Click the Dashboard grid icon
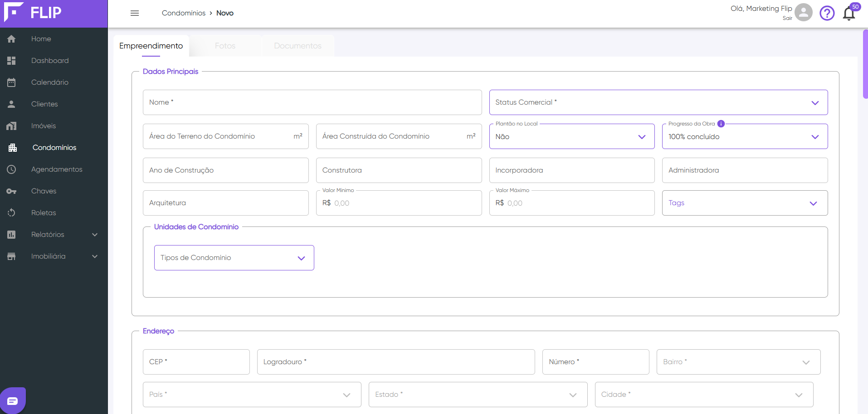 11,61
